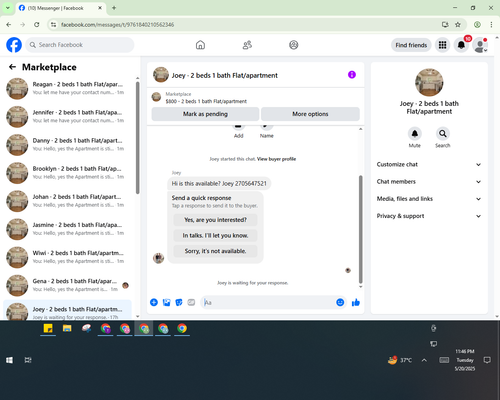Attach a photo using the image icon

(x=166, y=302)
